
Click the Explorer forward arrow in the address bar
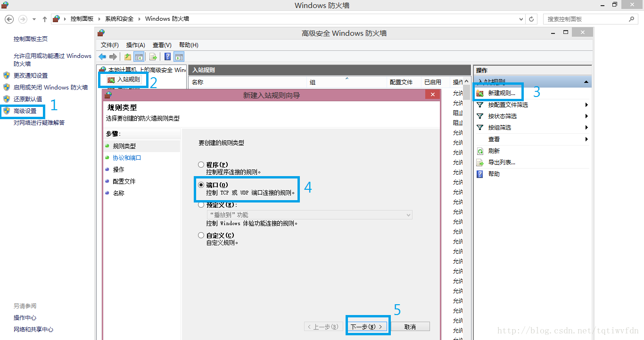pyautogui.click(x=23, y=19)
